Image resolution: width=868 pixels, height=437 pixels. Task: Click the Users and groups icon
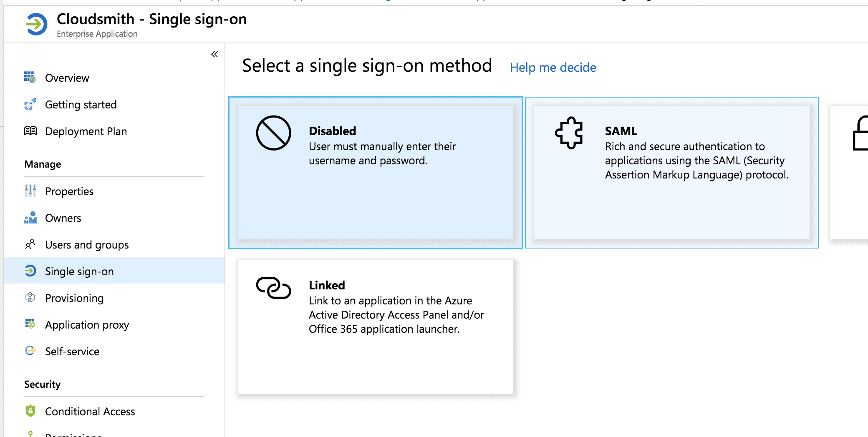click(x=30, y=244)
